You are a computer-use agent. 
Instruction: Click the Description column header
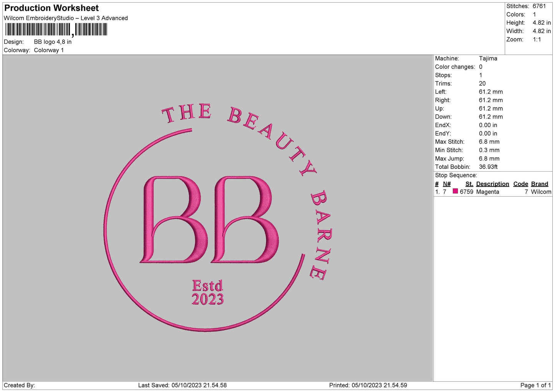point(492,184)
